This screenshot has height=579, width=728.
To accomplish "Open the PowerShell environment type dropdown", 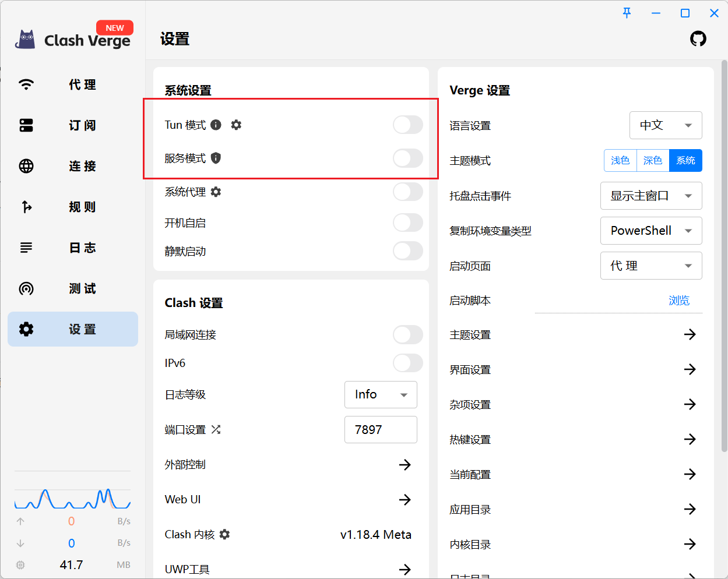I will 651,231.
